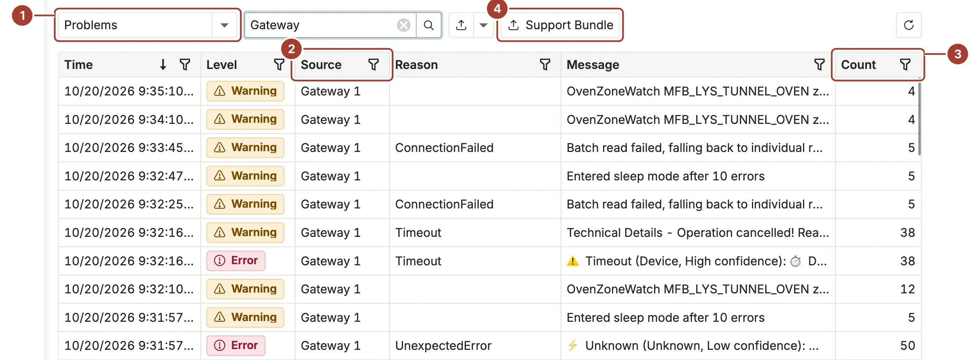The width and height of the screenshot is (980, 360).
Task: Sort by Time descending arrow
Action: pyautogui.click(x=163, y=65)
